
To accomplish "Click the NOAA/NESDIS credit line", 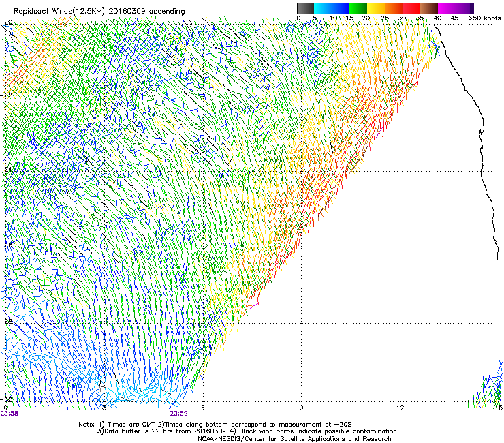I will (x=294, y=439).
